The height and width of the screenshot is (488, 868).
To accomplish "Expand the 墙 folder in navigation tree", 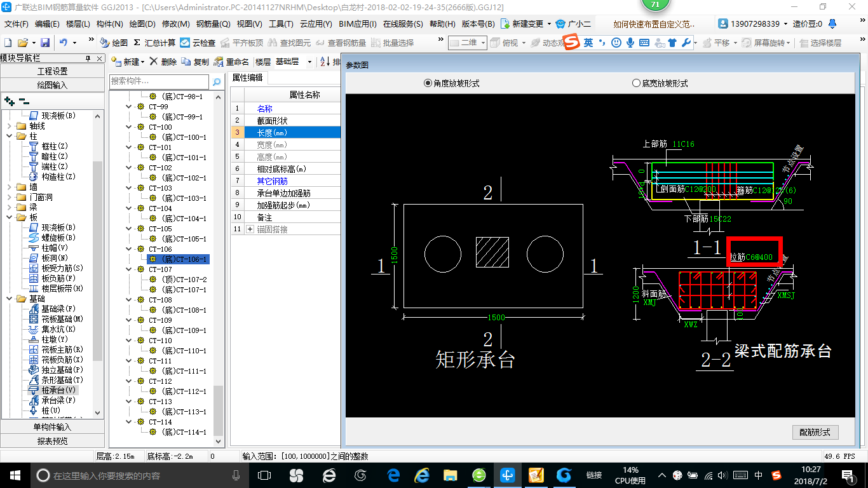I will click(x=9, y=187).
